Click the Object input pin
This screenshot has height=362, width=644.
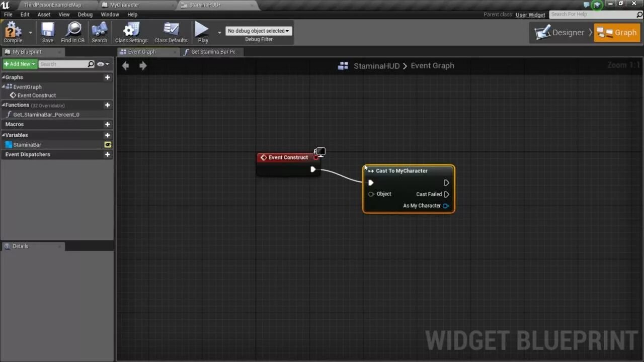(x=371, y=194)
